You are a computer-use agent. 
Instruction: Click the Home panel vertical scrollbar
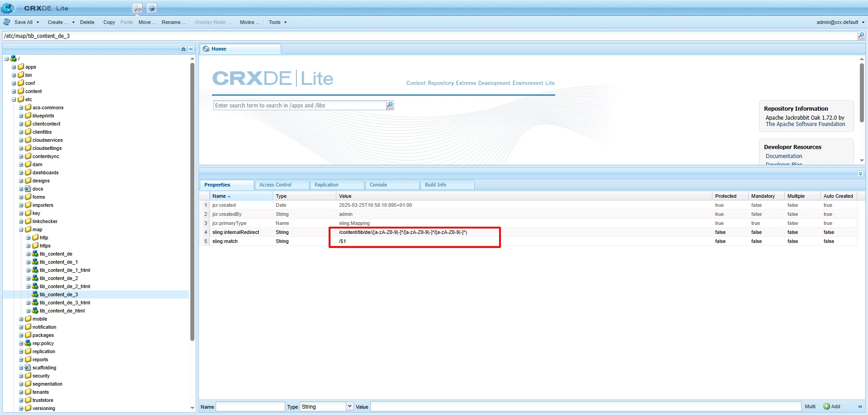coord(862,93)
